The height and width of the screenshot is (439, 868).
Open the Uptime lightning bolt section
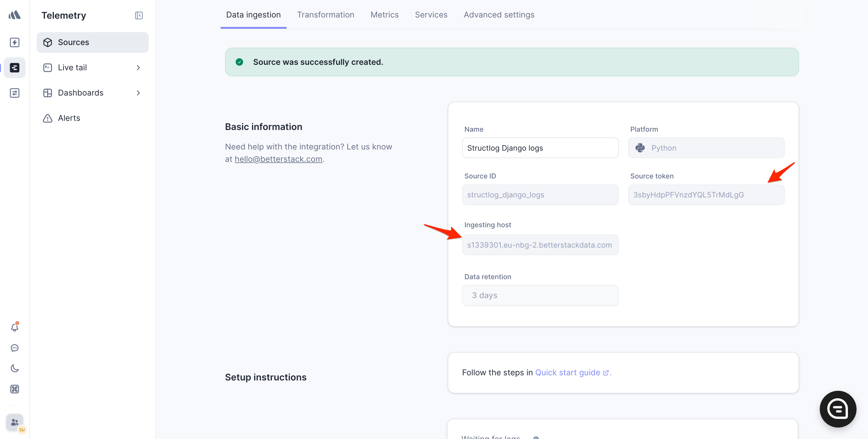[x=14, y=42]
